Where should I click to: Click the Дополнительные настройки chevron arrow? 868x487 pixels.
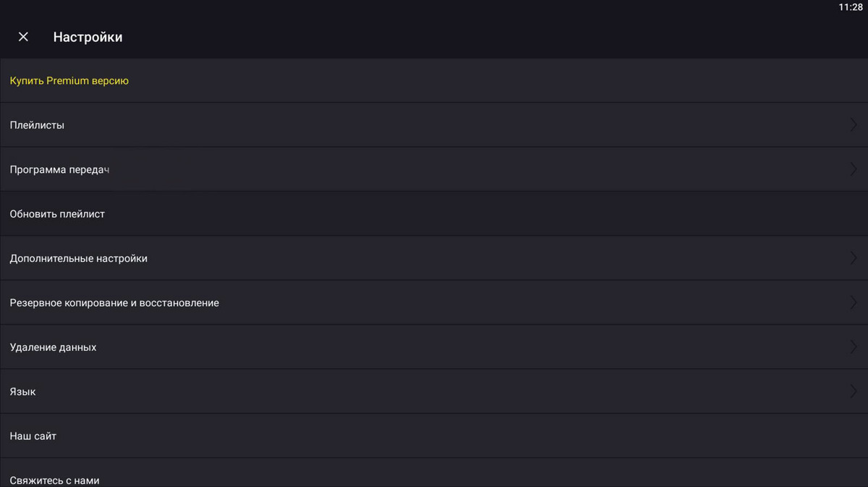854,258
